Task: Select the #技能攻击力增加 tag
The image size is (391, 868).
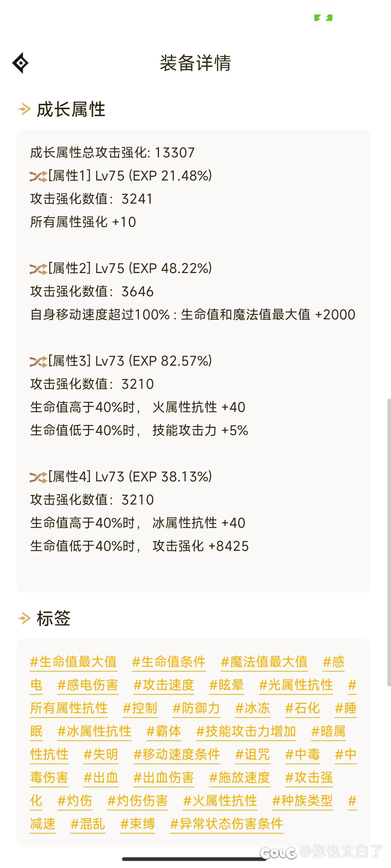Action: (x=246, y=731)
